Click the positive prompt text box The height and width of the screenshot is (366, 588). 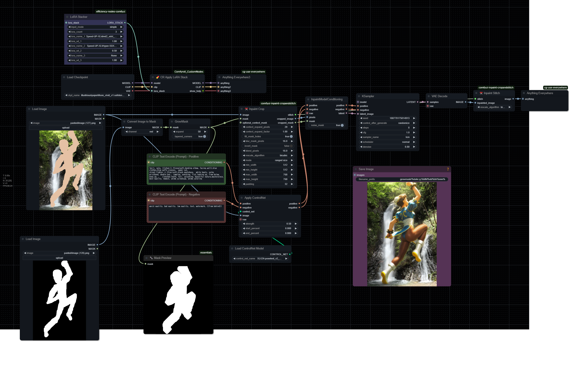pos(186,174)
